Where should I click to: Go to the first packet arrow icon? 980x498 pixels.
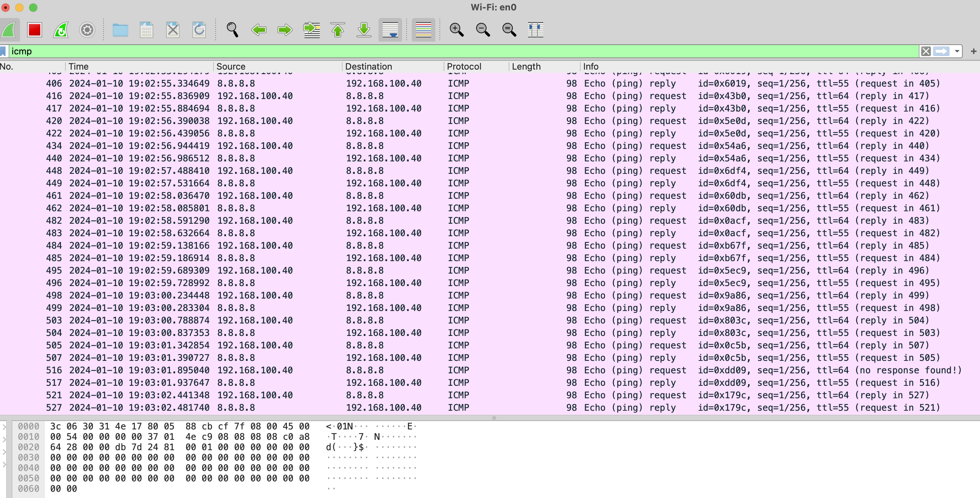coord(337,30)
